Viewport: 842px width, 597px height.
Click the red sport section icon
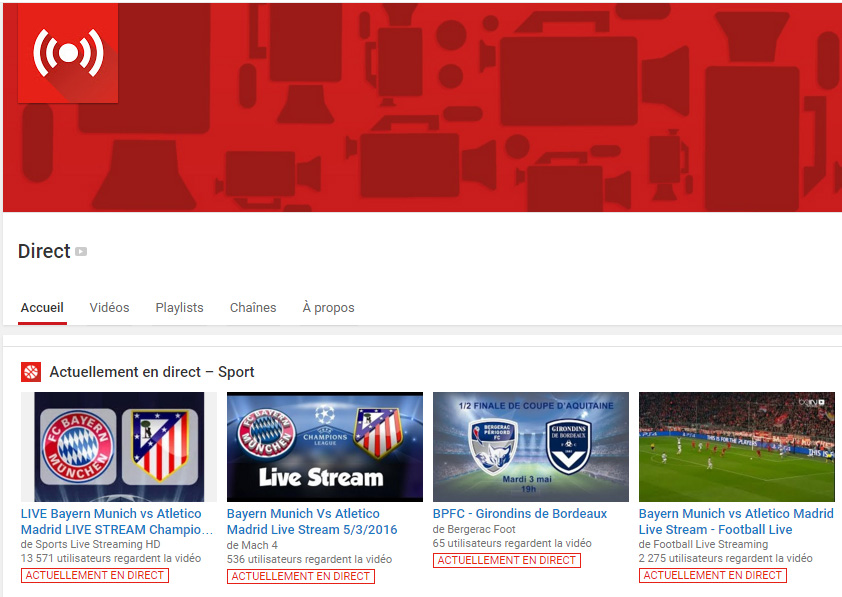click(31, 372)
